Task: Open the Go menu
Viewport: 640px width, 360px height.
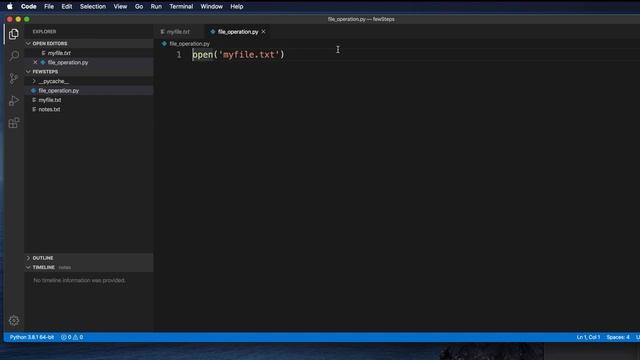Action: tap(139, 7)
